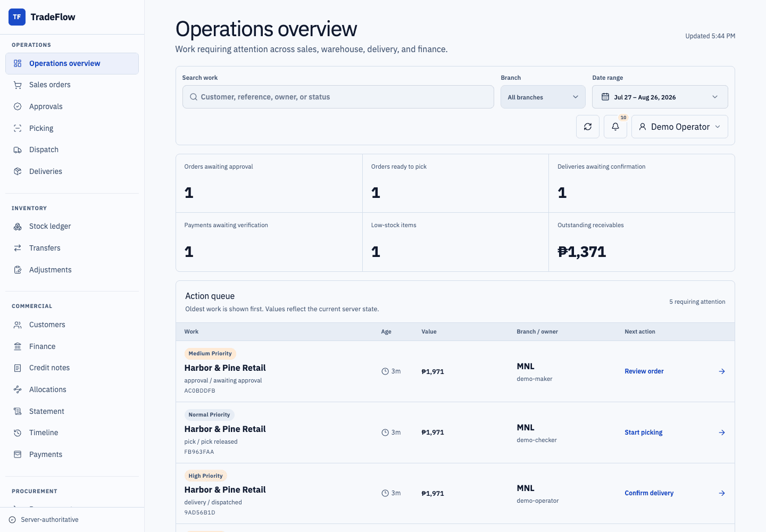
Task: Navigate to Stock ledger
Action: click(x=72, y=227)
